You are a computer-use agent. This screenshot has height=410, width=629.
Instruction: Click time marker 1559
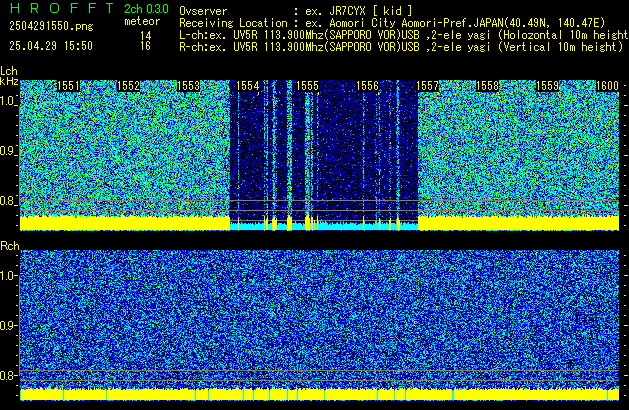pos(548,86)
